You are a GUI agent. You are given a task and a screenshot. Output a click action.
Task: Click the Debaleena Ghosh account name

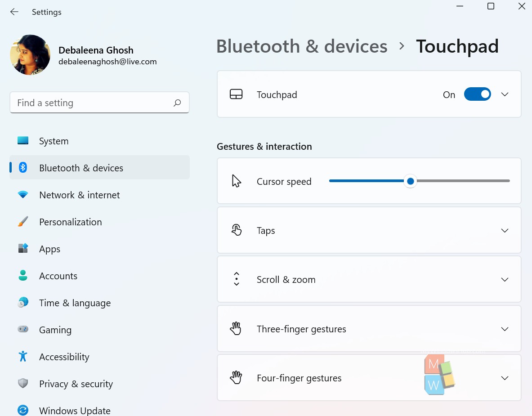click(x=96, y=50)
